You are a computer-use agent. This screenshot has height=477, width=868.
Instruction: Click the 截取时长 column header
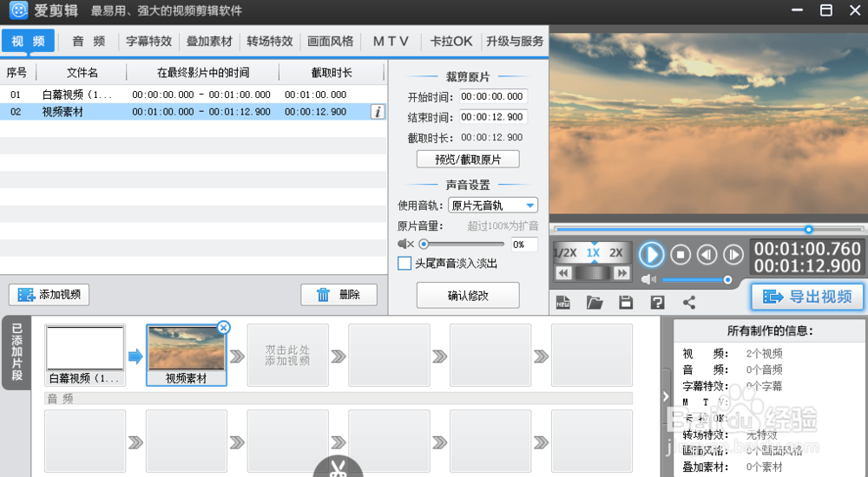pyautogui.click(x=331, y=73)
